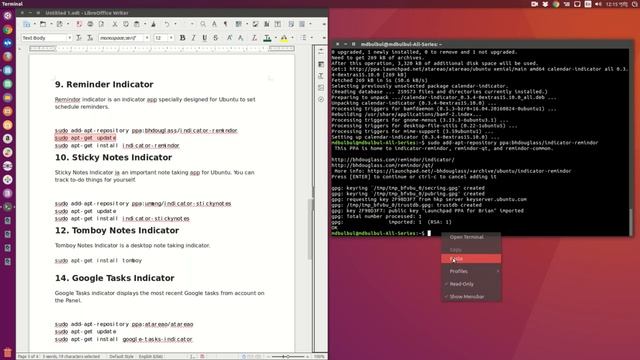Open the font name dropdown
Viewport: 640px width, 360px height.
tap(147, 38)
